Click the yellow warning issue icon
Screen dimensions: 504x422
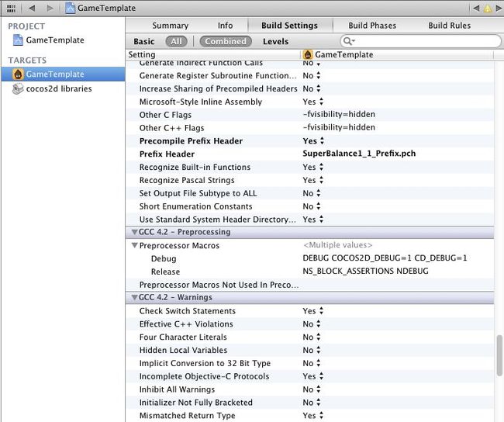[488, 9]
